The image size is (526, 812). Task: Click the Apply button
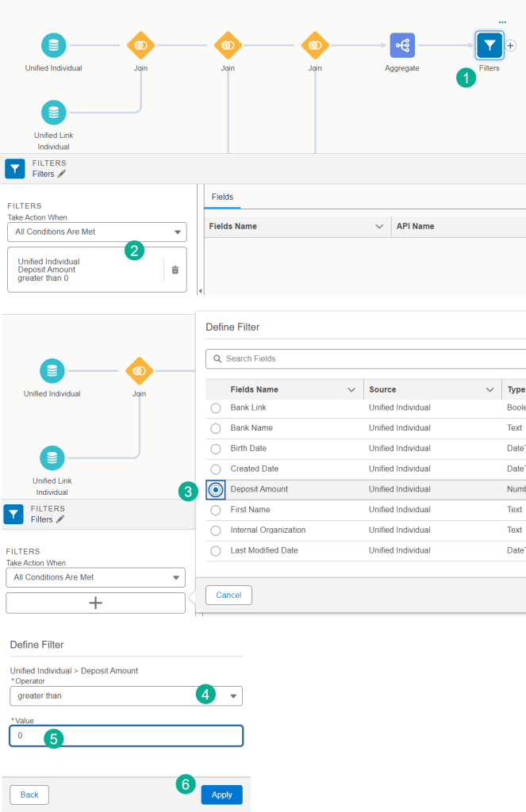[221, 795]
